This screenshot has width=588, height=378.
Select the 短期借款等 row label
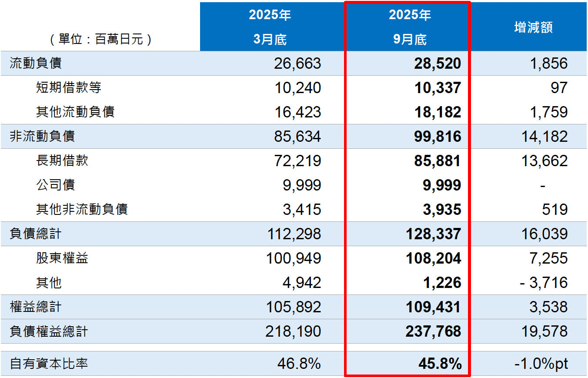58,88
